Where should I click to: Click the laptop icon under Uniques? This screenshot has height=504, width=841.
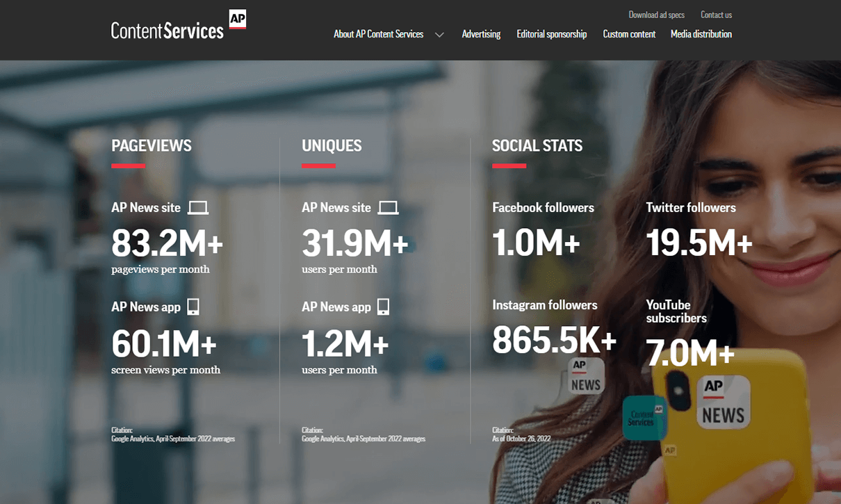coord(389,207)
